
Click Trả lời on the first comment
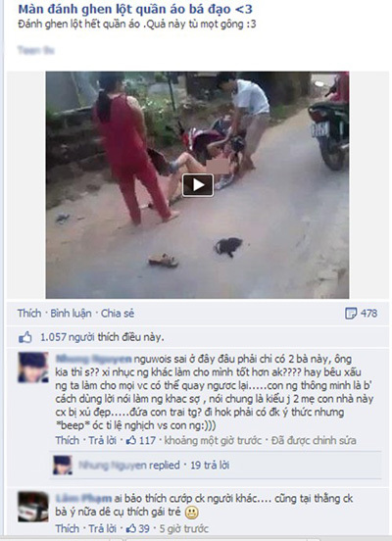[102, 440]
